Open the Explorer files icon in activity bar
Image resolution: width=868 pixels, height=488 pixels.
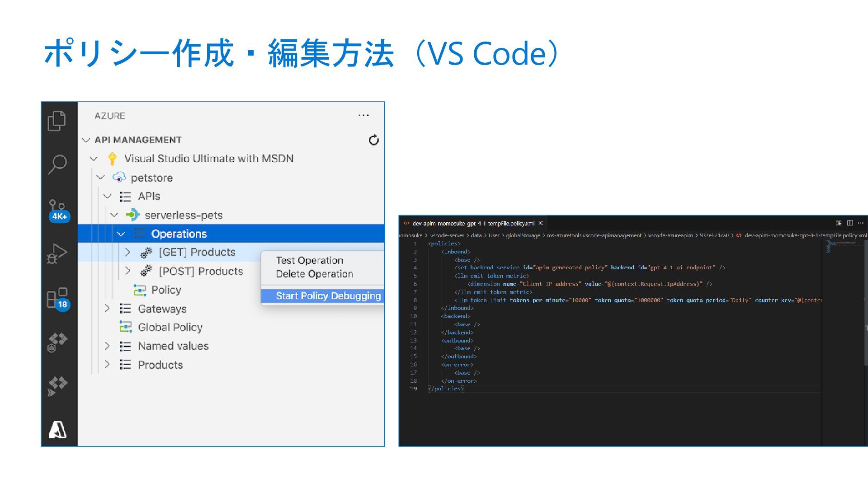(57, 121)
